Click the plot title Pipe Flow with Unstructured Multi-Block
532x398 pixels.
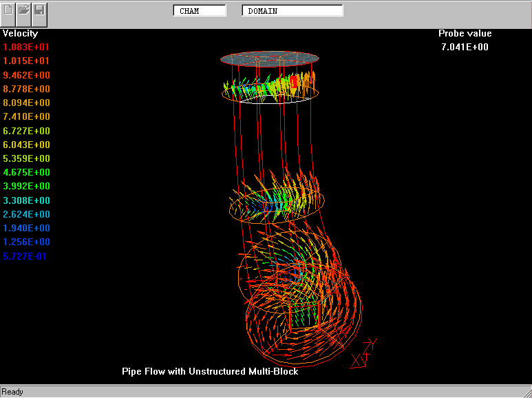[x=210, y=371]
